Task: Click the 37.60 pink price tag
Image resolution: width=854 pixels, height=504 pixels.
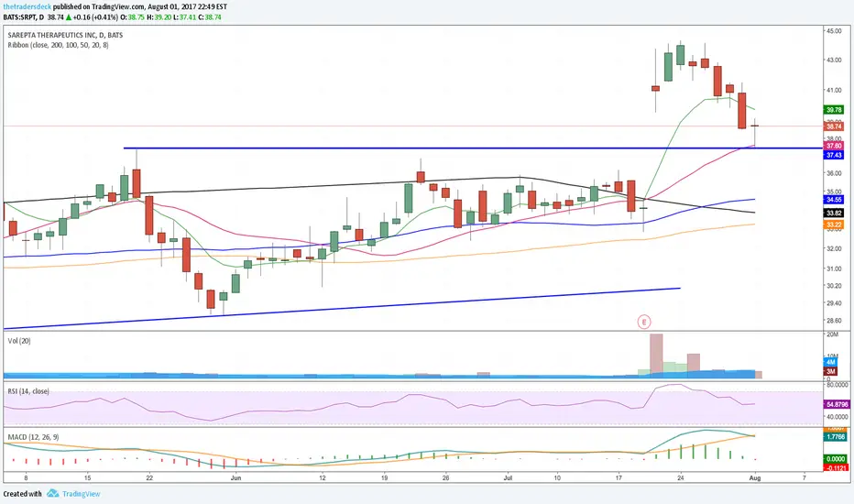Action: [834, 146]
